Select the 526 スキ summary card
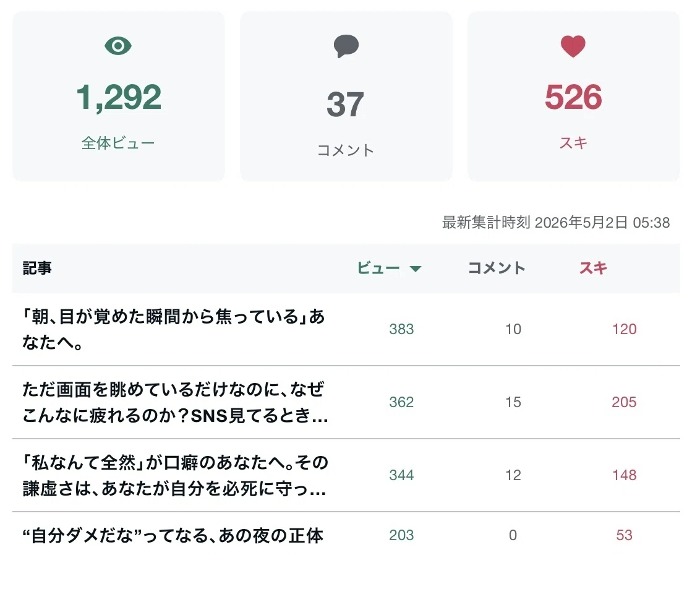700x589 pixels. coord(574,97)
